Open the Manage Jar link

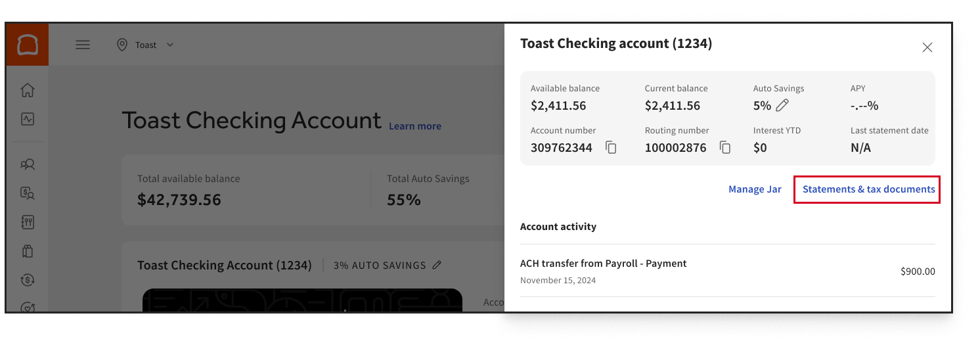[755, 189]
